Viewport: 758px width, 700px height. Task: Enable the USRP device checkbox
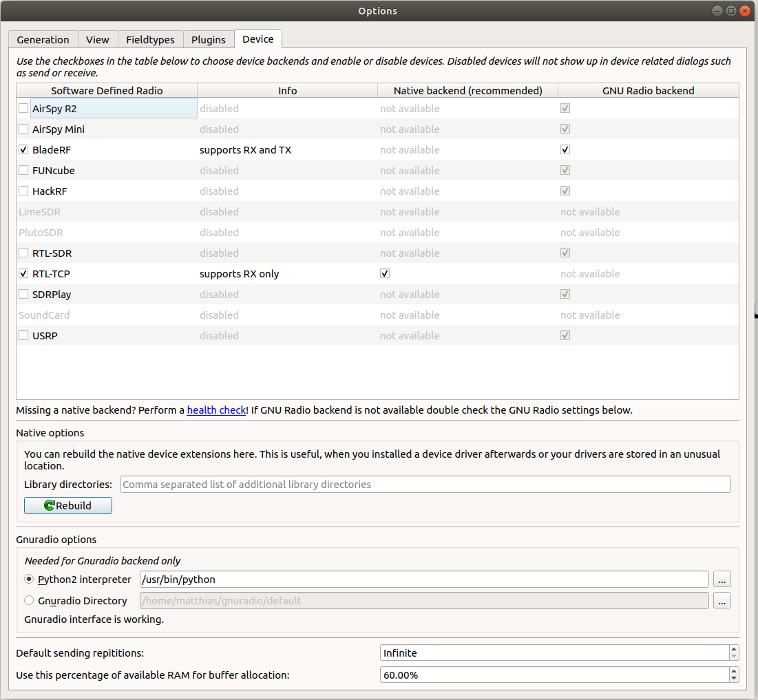23,335
